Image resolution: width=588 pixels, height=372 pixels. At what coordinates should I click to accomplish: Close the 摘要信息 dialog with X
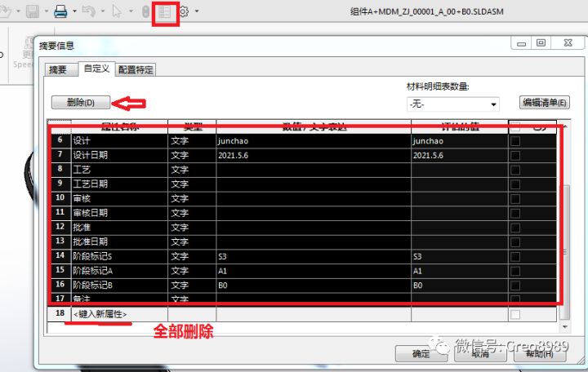(568, 42)
